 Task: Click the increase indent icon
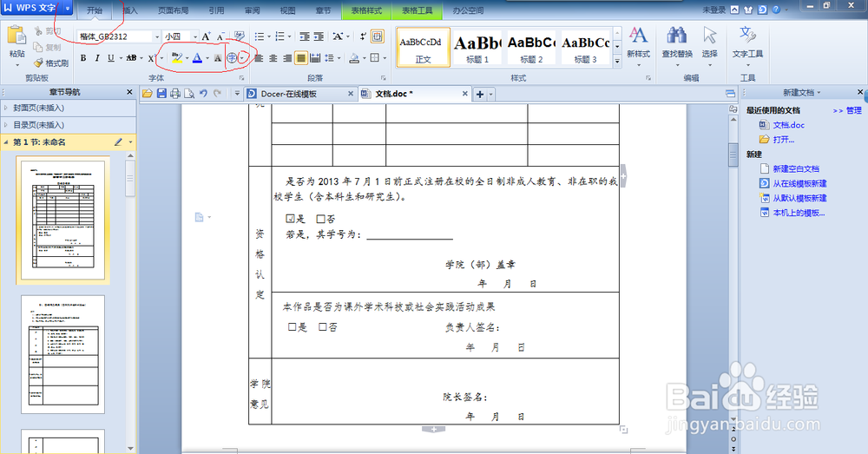tap(319, 36)
